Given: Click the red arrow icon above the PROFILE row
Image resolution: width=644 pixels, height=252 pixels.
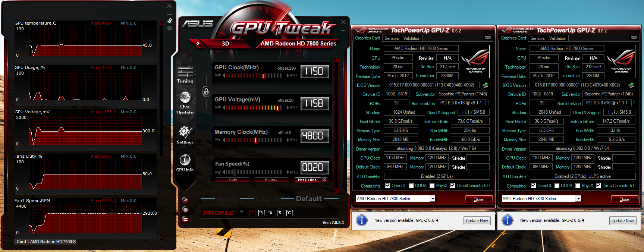Looking at the screenshot, I should (x=185, y=200).
